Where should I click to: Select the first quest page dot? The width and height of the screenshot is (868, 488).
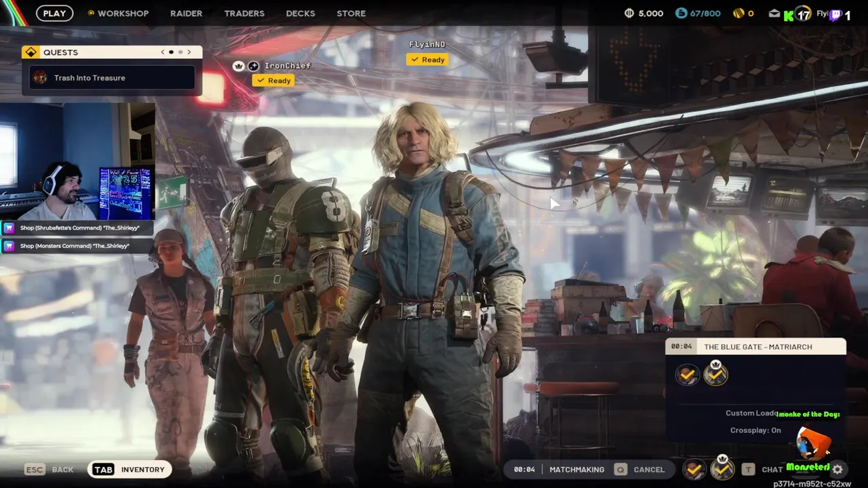[171, 52]
